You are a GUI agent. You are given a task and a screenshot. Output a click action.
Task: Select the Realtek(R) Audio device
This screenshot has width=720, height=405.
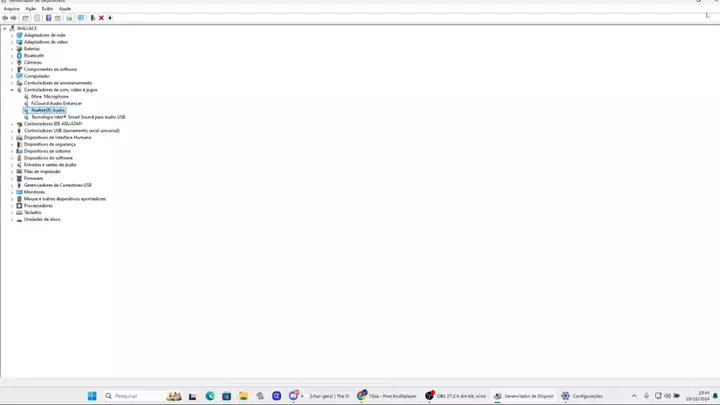click(x=48, y=110)
